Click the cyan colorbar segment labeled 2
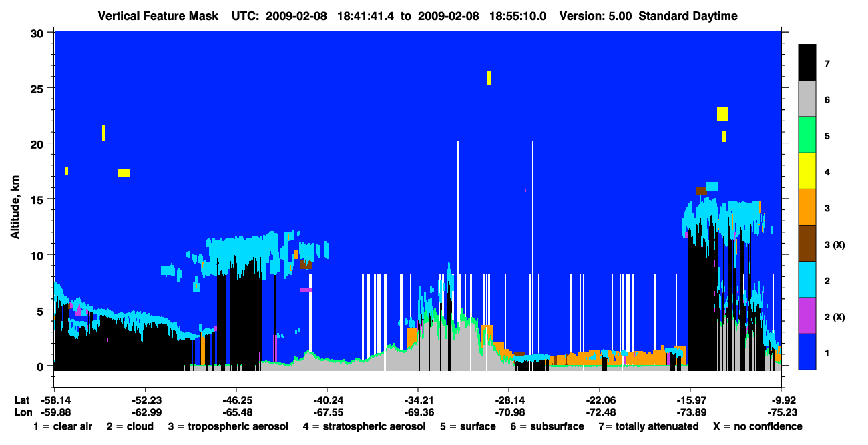Screen dimensions: 868x445 tap(807, 279)
